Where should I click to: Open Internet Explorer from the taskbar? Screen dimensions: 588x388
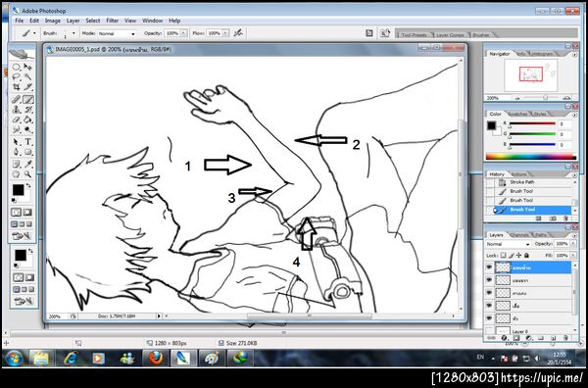tap(71, 359)
